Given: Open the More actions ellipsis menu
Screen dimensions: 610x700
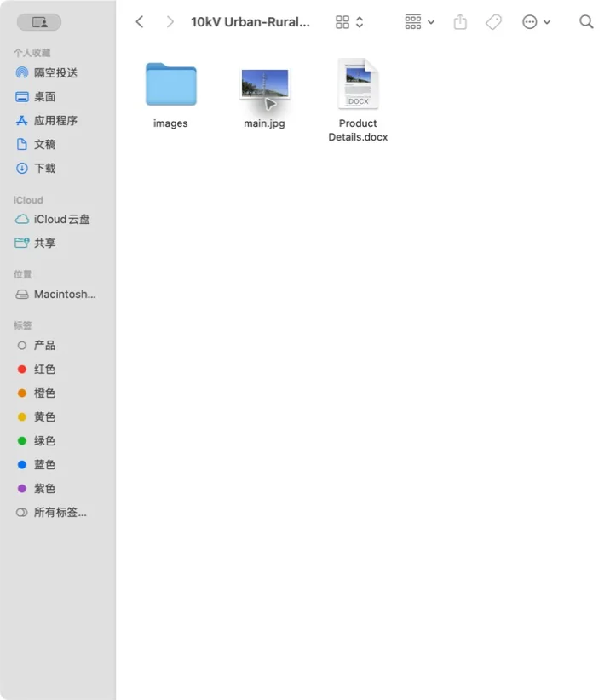Looking at the screenshot, I should [530, 22].
